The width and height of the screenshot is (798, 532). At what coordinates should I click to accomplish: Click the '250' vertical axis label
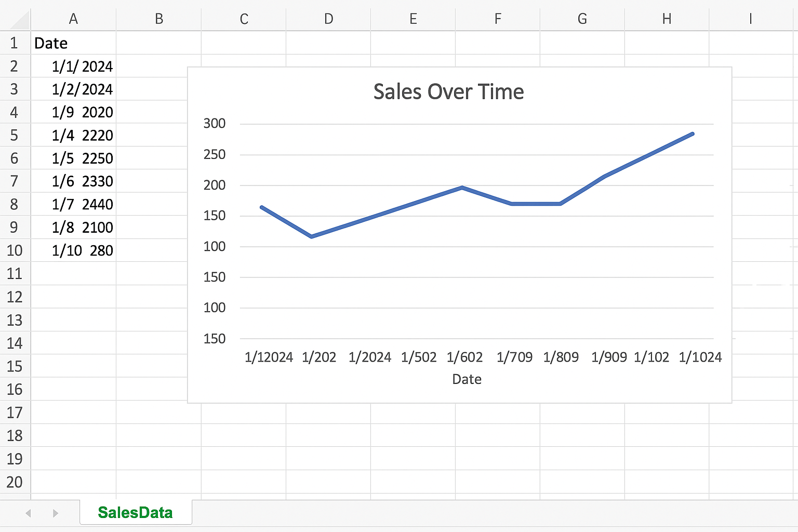tap(215, 154)
